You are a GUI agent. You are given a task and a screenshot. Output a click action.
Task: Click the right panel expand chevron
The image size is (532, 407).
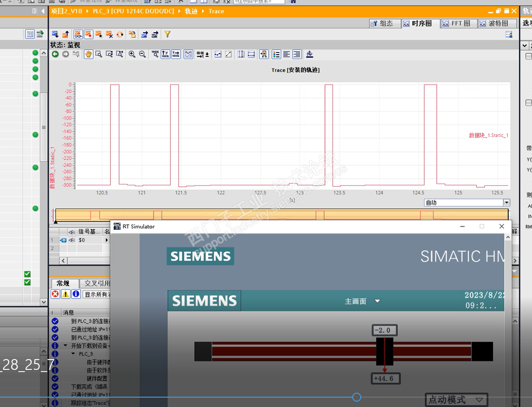coord(524,45)
